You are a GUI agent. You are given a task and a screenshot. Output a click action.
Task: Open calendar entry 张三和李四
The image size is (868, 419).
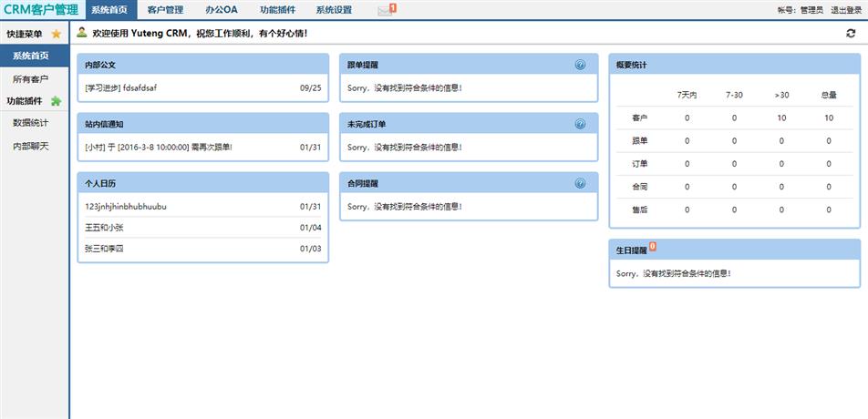pyautogui.click(x=104, y=248)
